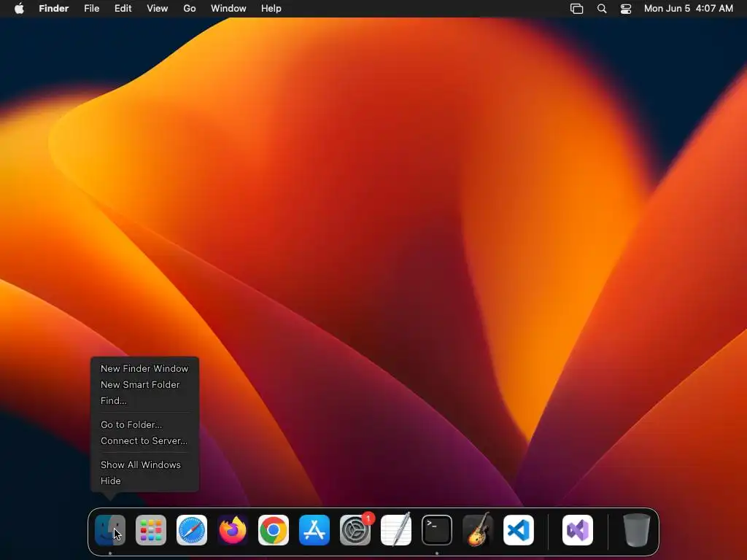Launch Safari from the Dock
Image resolution: width=747 pixels, height=560 pixels.
tap(192, 530)
